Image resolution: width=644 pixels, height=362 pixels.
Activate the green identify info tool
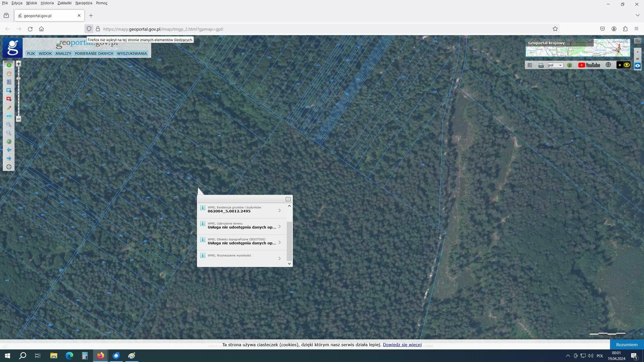[9, 65]
